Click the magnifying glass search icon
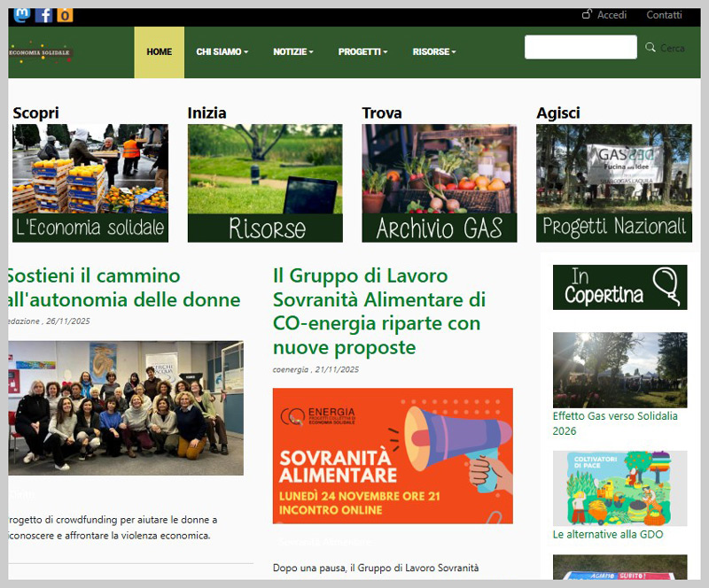 point(651,48)
